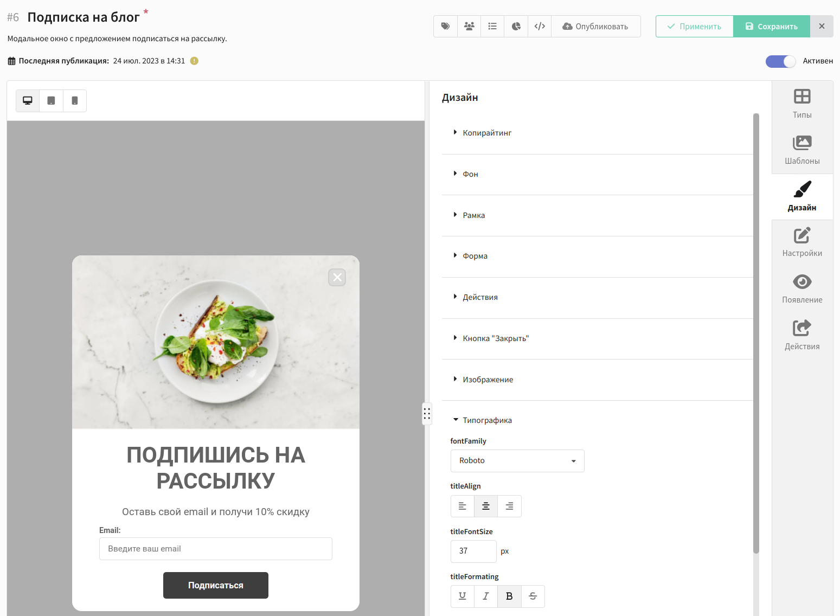The image size is (840, 616).
Task: Open the audience users icon
Action: pos(469,26)
